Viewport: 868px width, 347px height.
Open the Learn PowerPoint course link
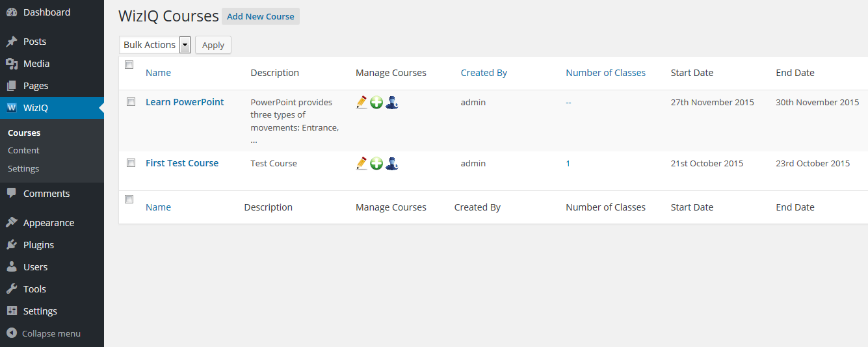coord(185,102)
